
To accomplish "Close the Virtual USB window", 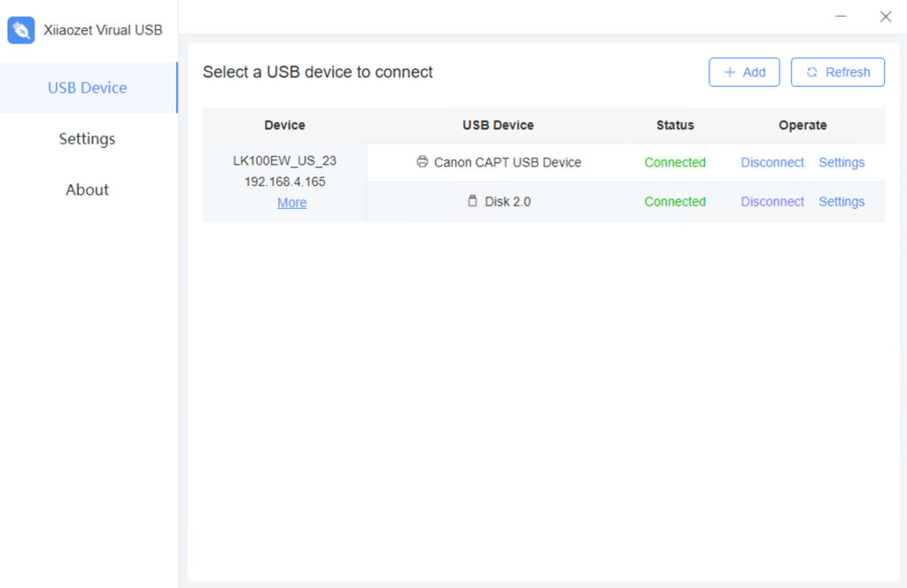I will [885, 16].
